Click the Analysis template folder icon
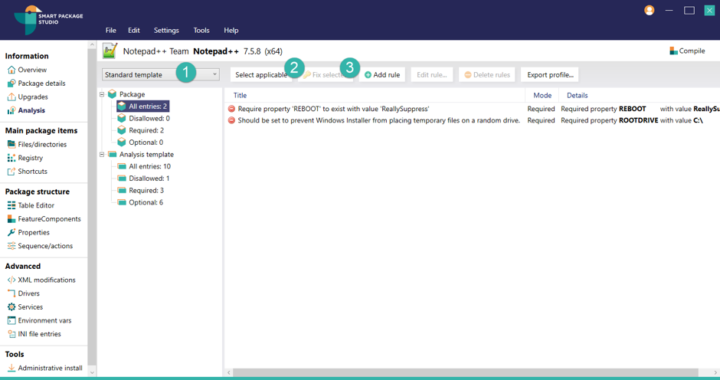 112,154
